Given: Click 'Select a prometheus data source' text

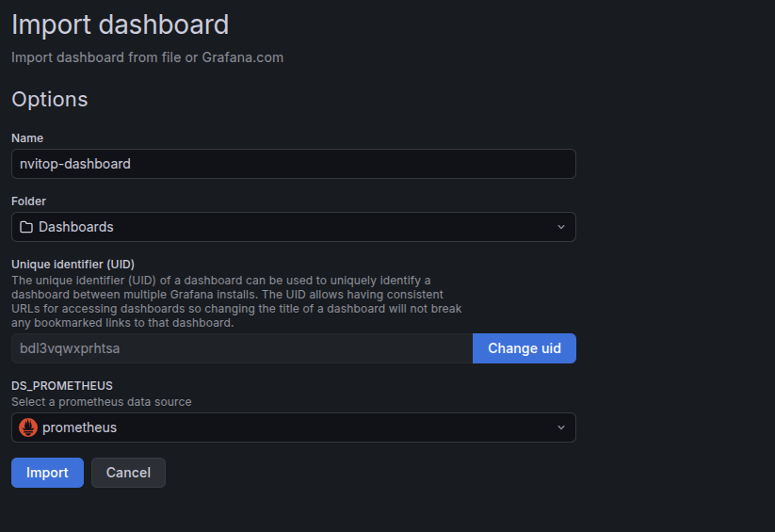Looking at the screenshot, I should pyautogui.click(x=102, y=402).
